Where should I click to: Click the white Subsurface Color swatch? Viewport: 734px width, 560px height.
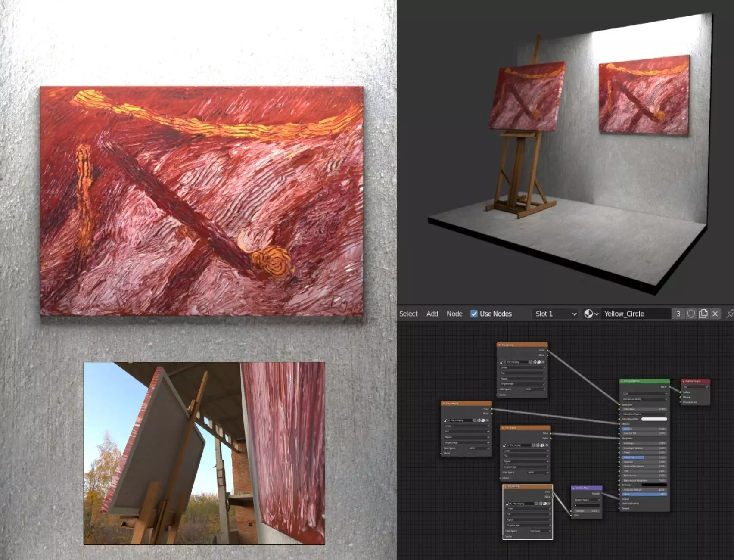pos(654,419)
